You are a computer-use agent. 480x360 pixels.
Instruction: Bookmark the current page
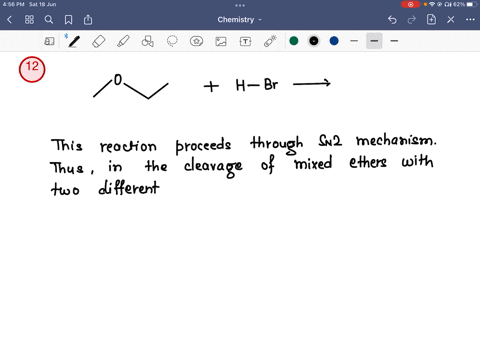pyautogui.click(x=68, y=20)
